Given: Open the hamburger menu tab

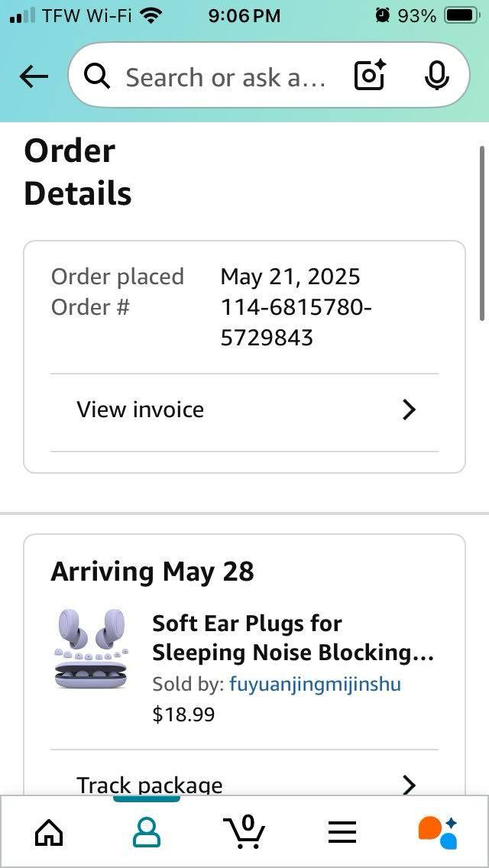Looking at the screenshot, I should (x=342, y=832).
